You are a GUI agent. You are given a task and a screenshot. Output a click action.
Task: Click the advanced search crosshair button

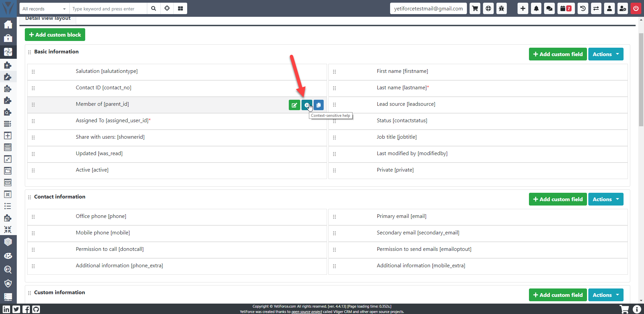167,8
